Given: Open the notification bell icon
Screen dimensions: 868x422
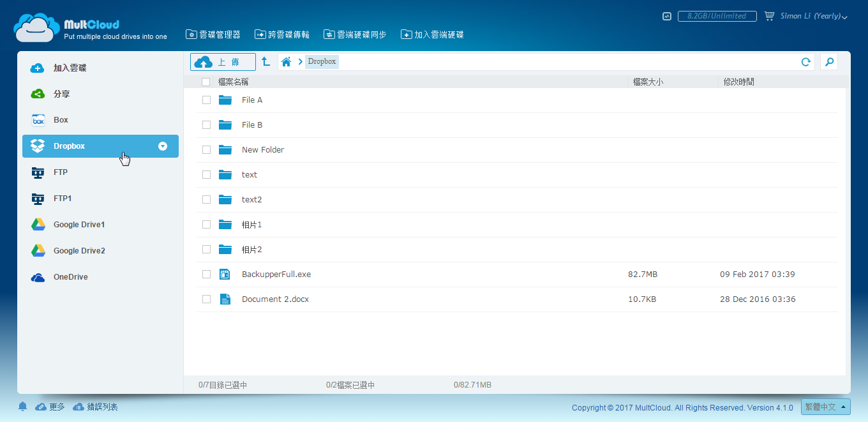Looking at the screenshot, I should (23, 407).
